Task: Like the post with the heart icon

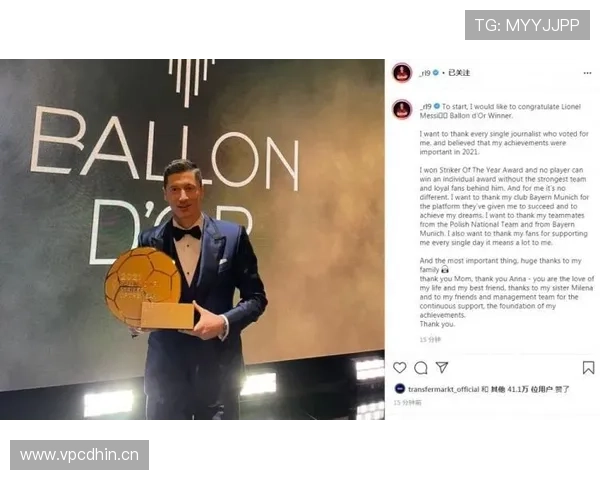Action: point(399,367)
